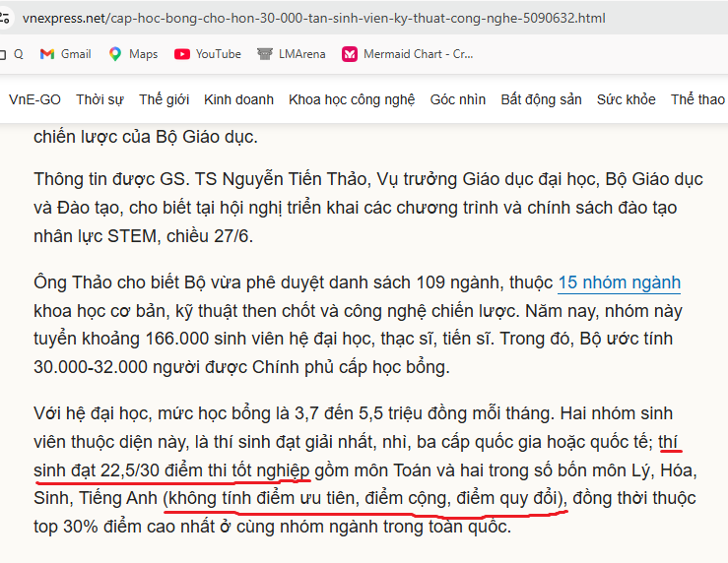The image size is (728, 563).
Task: Open the Khoa học công nghệ section
Action: (352, 99)
